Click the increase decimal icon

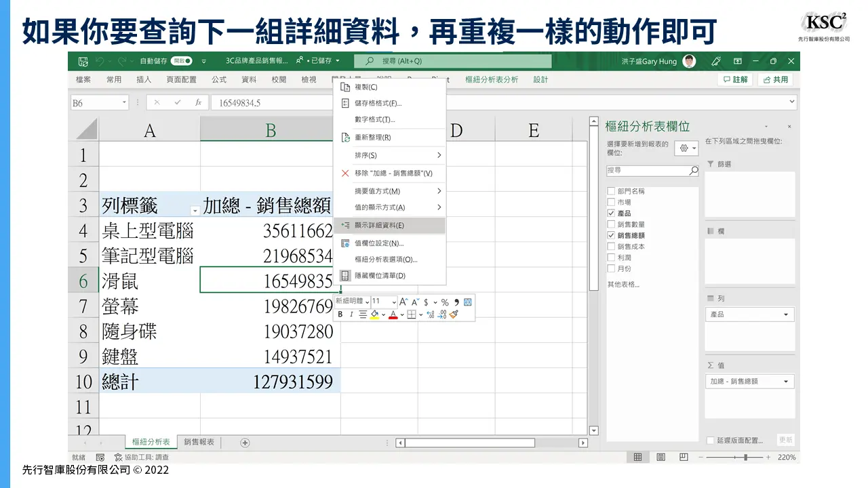[431, 314]
